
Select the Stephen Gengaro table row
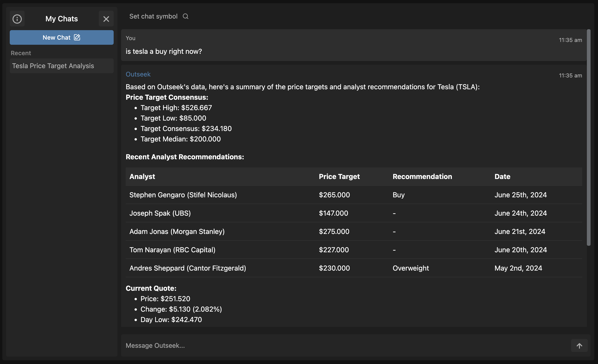tap(183, 195)
